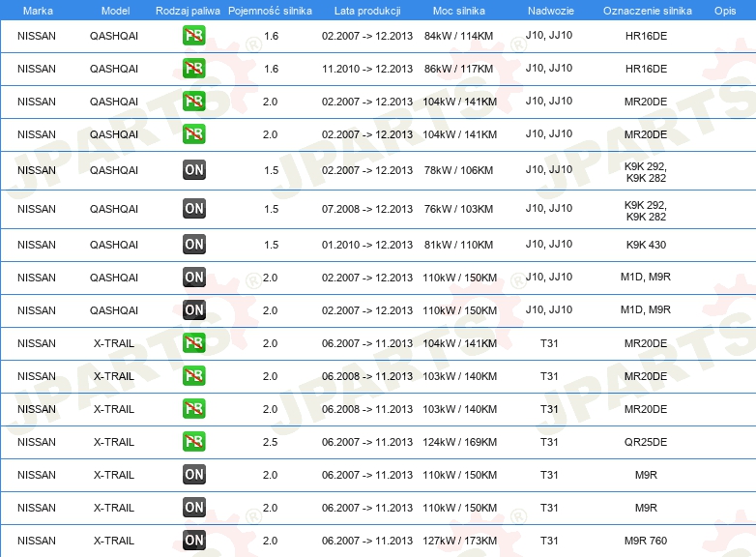Click QASHQAI in the 86kW / 117KM row
This screenshot has height=557, width=756.
[x=114, y=69]
